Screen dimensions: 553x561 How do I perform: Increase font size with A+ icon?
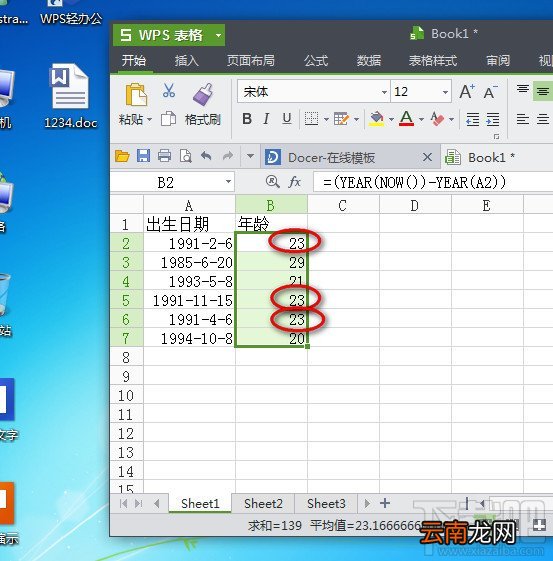click(467, 92)
